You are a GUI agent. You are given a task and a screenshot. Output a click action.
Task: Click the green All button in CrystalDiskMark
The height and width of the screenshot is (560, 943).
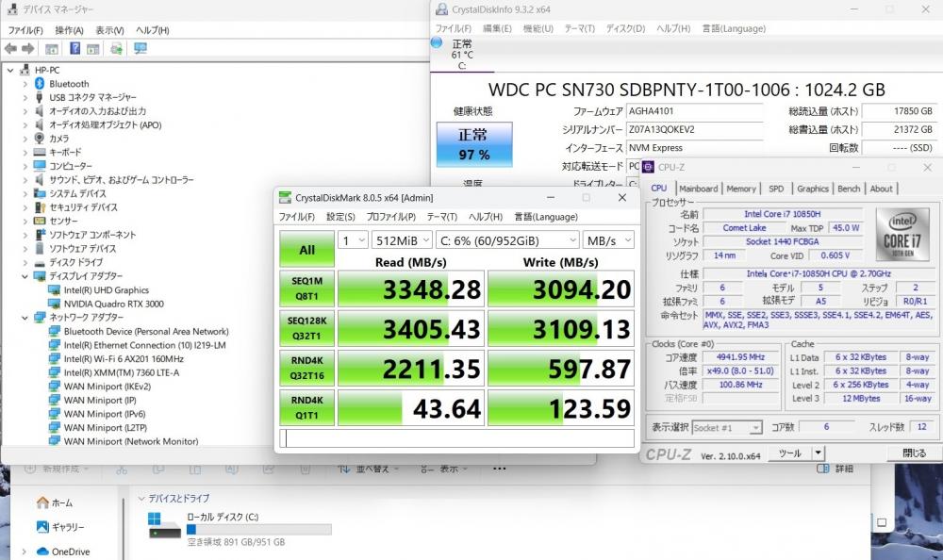pyautogui.click(x=306, y=250)
